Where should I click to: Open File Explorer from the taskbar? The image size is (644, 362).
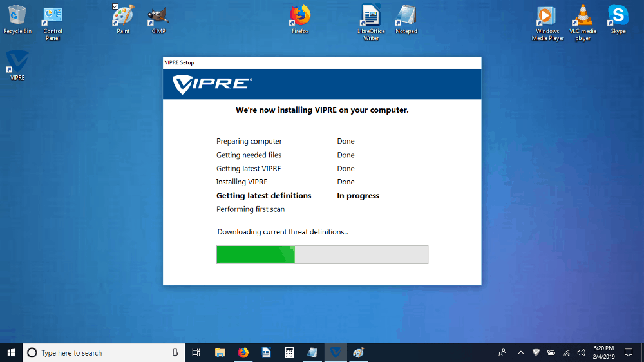coord(220,352)
